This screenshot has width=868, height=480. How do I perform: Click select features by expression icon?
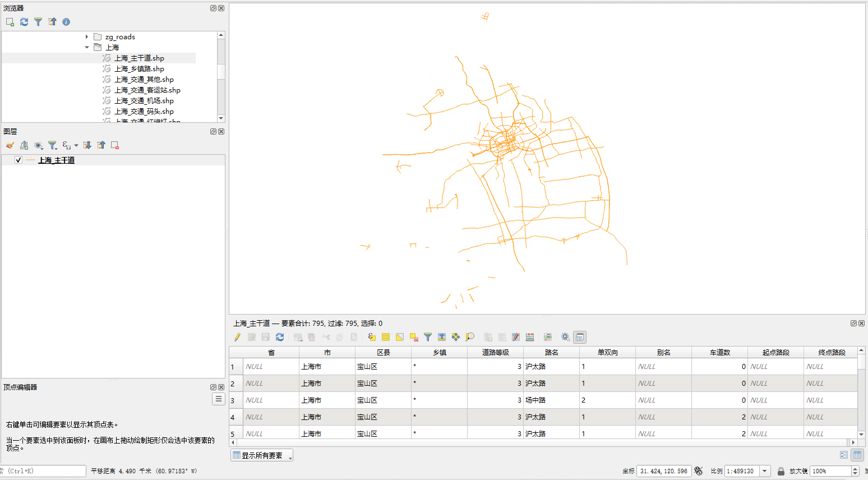372,337
